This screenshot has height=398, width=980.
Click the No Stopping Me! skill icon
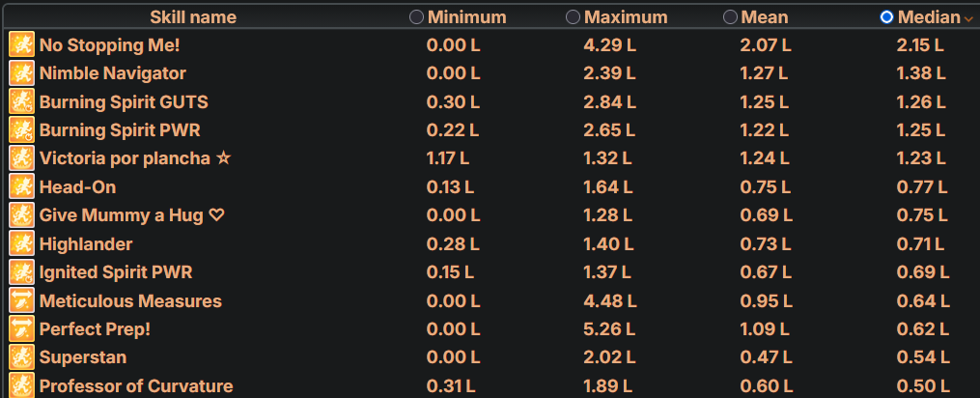click(x=21, y=45)
